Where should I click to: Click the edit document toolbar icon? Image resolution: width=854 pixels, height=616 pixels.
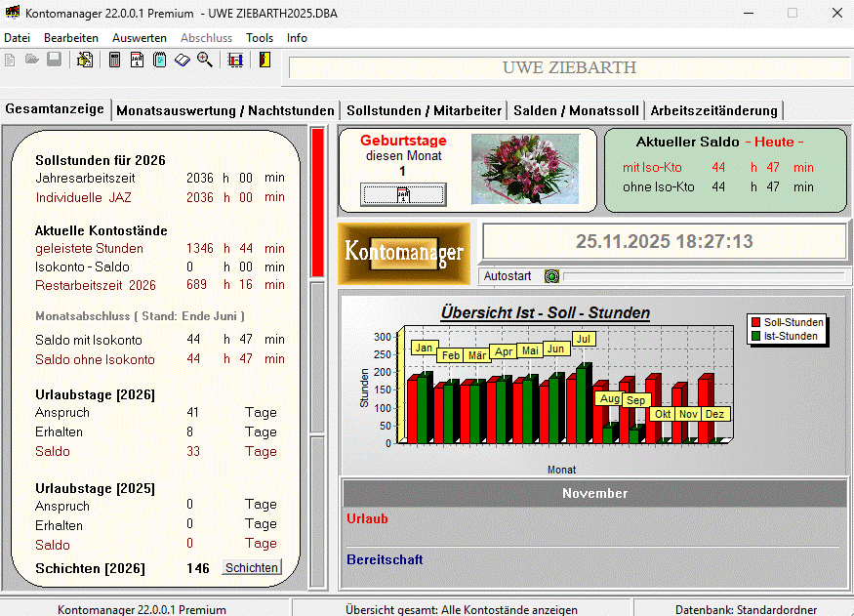[86, 61]
